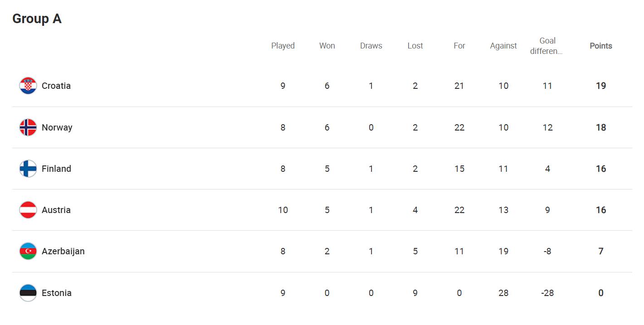
Task: Select the Finland team name
Action: [56, 169]
